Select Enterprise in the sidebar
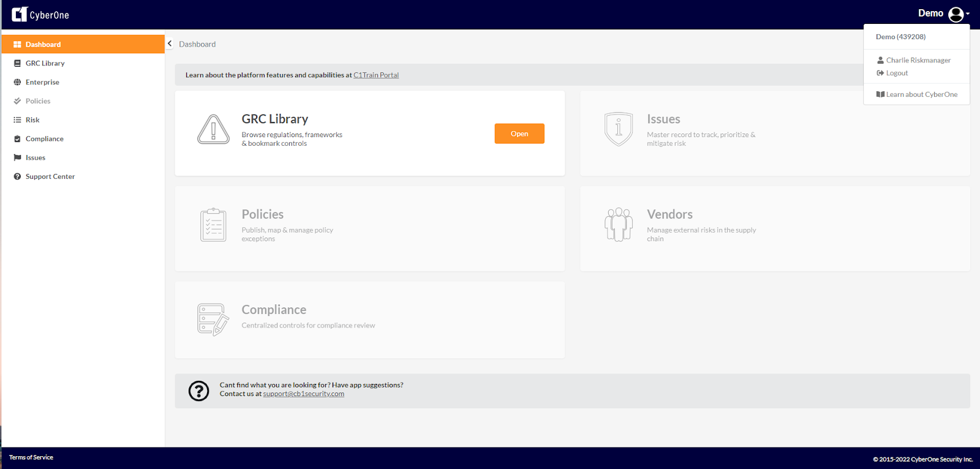The height and width of the screenshot is (469, 980). pos(83,82)
